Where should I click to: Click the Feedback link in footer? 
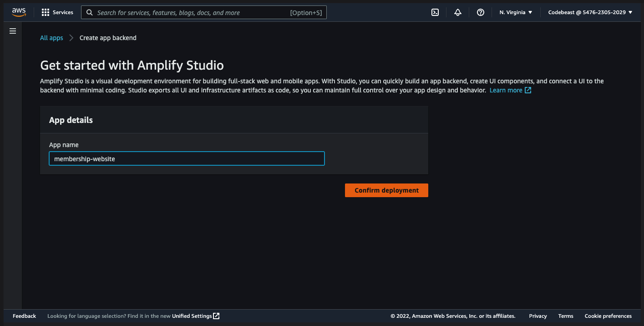pos(25,316)
